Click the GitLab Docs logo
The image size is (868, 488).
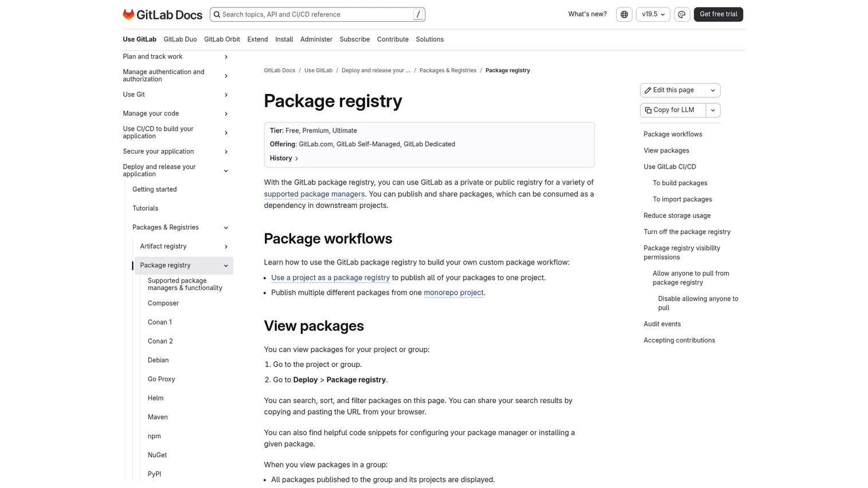pyautogui.click(x=163, y=15)
